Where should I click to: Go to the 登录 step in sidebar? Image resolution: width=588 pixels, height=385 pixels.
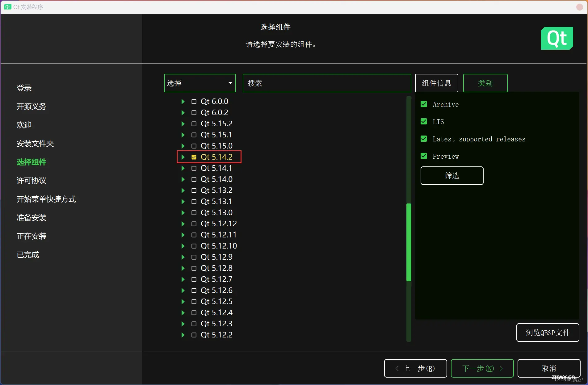24,88
